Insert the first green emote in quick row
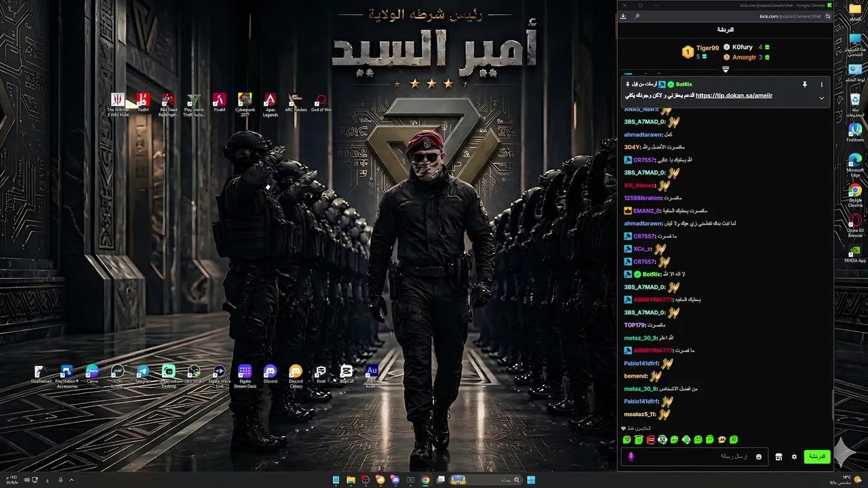 [x=627, y=440]
